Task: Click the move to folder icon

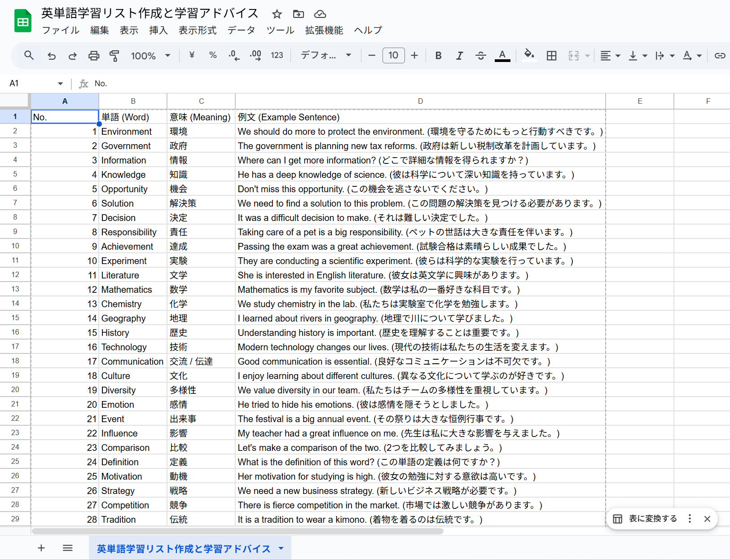Action: [299, 14]
